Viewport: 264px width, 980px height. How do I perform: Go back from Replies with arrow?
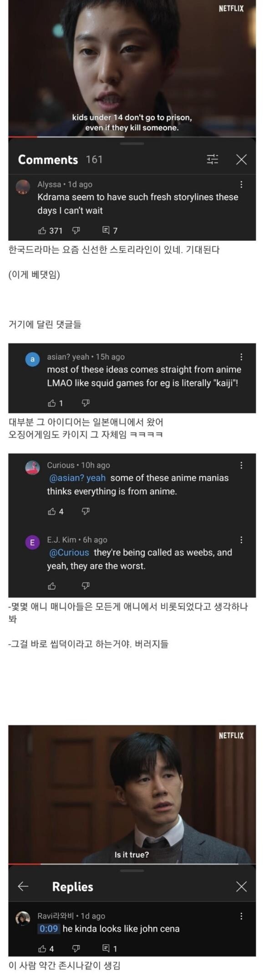click(23, 886)
